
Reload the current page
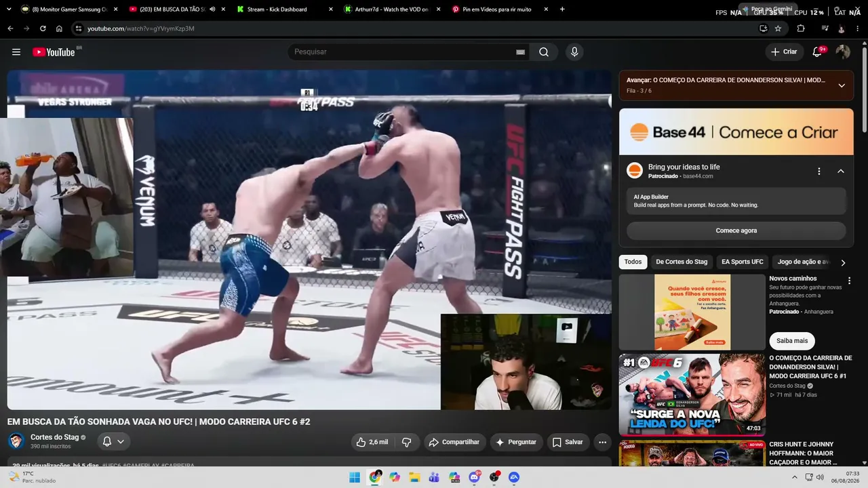pyautogui.click(x=43, y=28)
